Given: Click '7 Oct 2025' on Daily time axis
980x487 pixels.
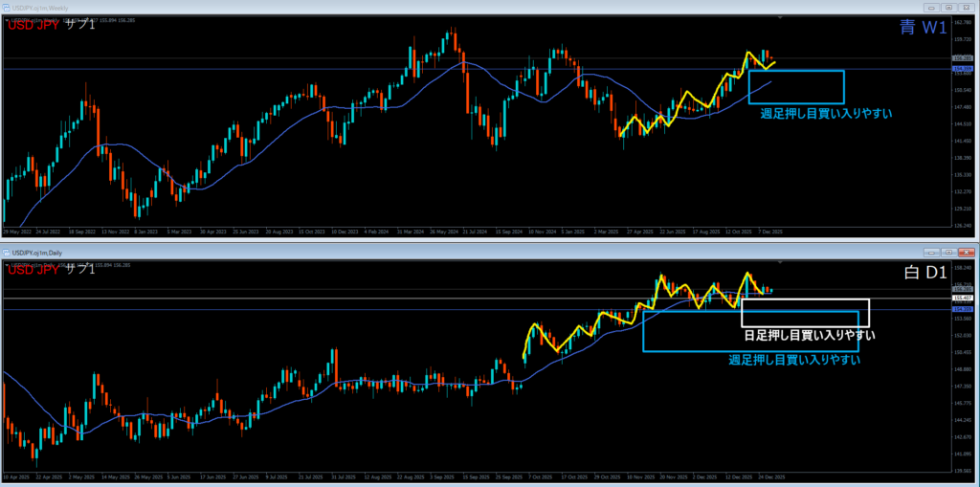Looking at the screenshot, I should pyautogui.click(x=540, y=477).
